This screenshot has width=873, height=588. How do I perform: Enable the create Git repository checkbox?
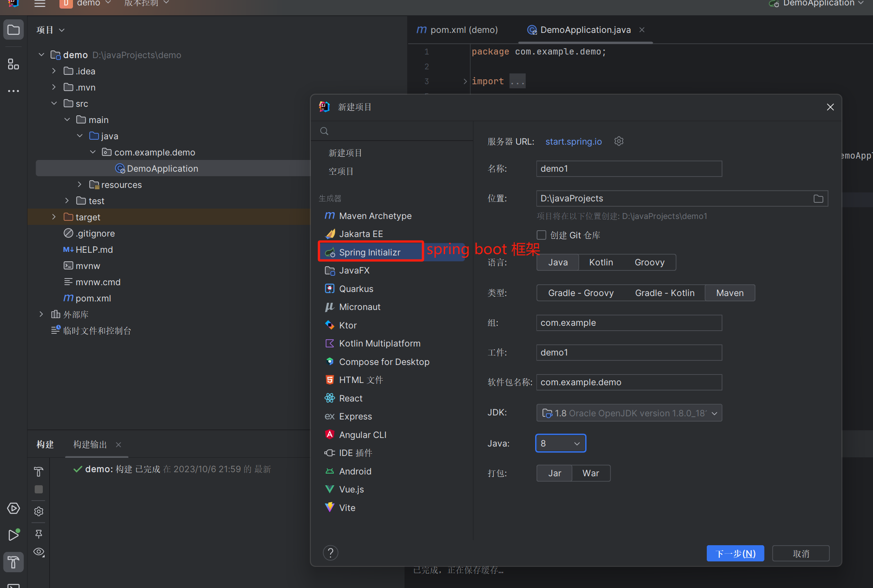[x=541, y=235]
